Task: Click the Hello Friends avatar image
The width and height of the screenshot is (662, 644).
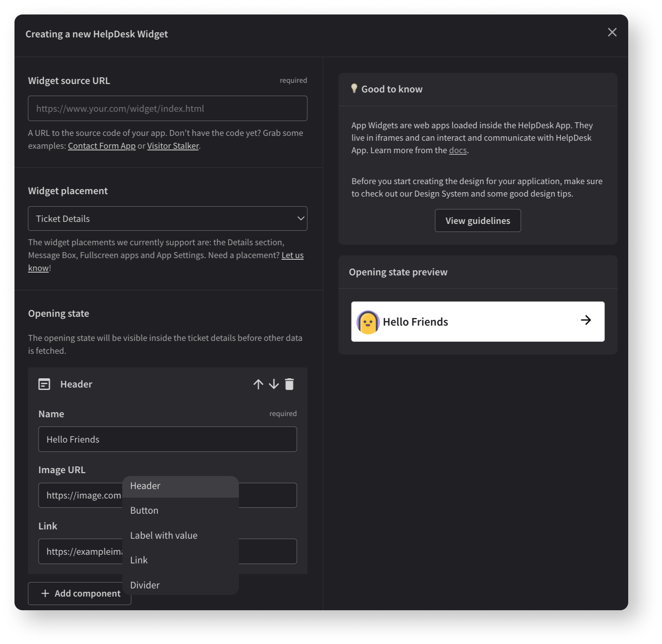Action: pyautogui.click(x=368, y=321)
